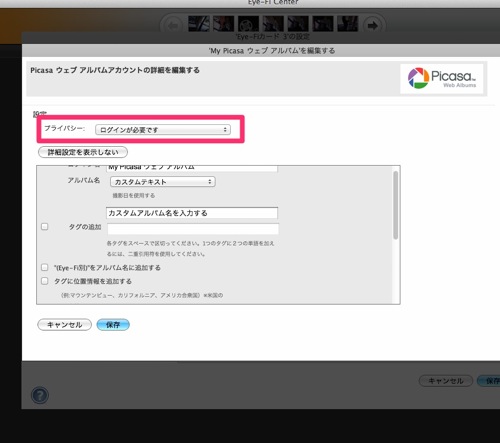Select the first thumbnail in the photo strip
This screenshot has width=500, height=443.
point(199,23)
